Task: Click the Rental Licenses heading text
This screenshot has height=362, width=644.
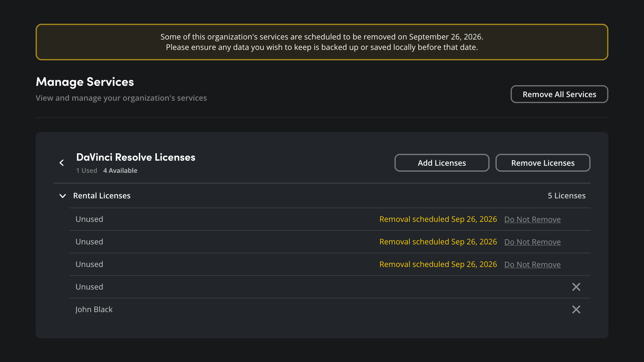Action: 102,196
